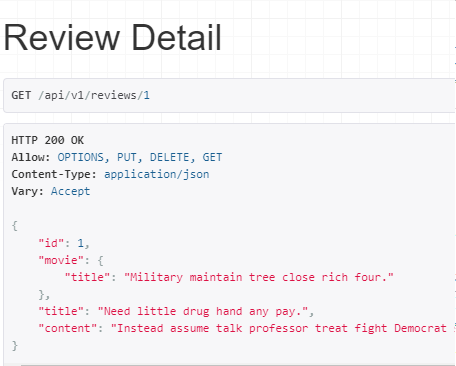Click the Content-Type: header label

click(54, 174)
